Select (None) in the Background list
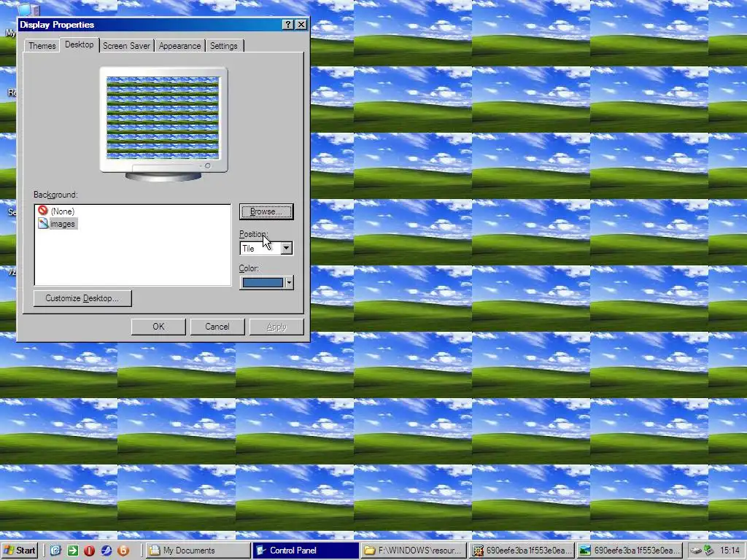 pos(56,211)
